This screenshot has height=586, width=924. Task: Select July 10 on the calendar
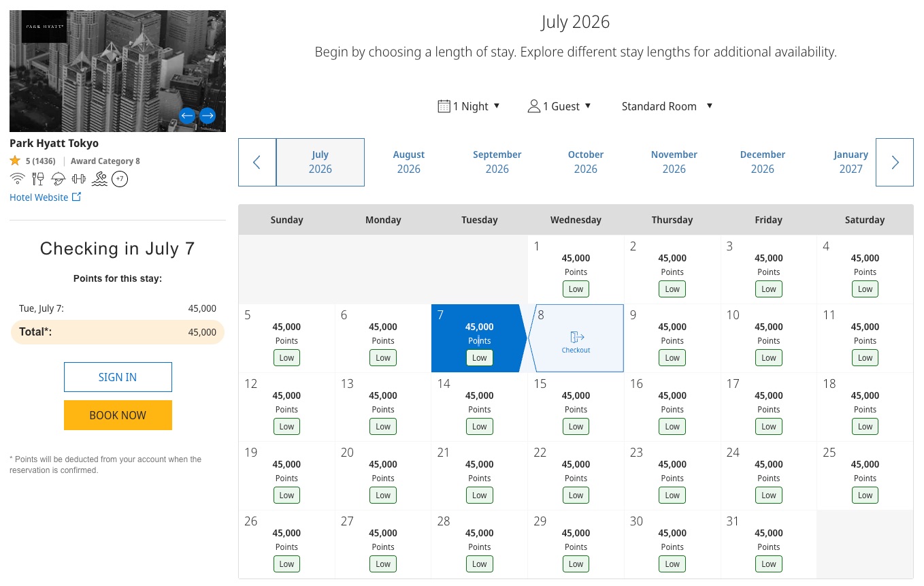769,338
